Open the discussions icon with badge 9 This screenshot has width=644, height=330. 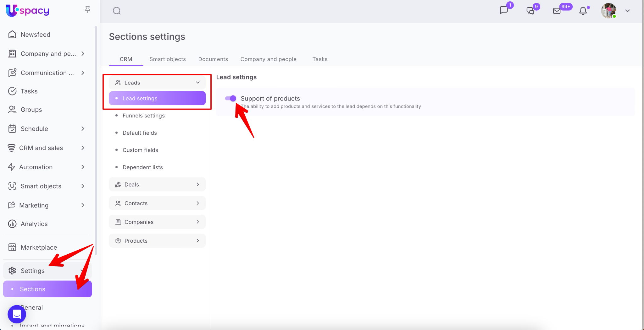click(x=530, y=11)
